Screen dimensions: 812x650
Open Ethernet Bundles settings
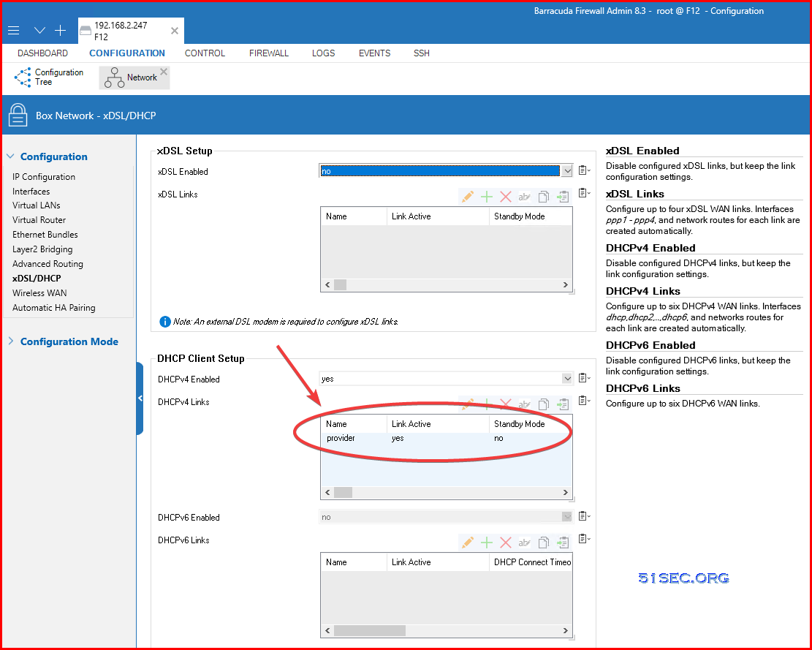coord(45,234)
